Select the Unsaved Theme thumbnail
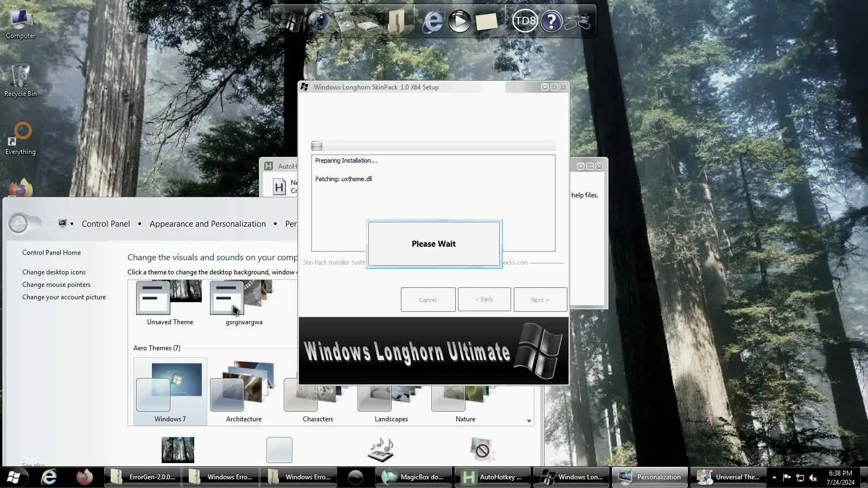This screenshot has width=868, height=488. [x=170, y=303]
